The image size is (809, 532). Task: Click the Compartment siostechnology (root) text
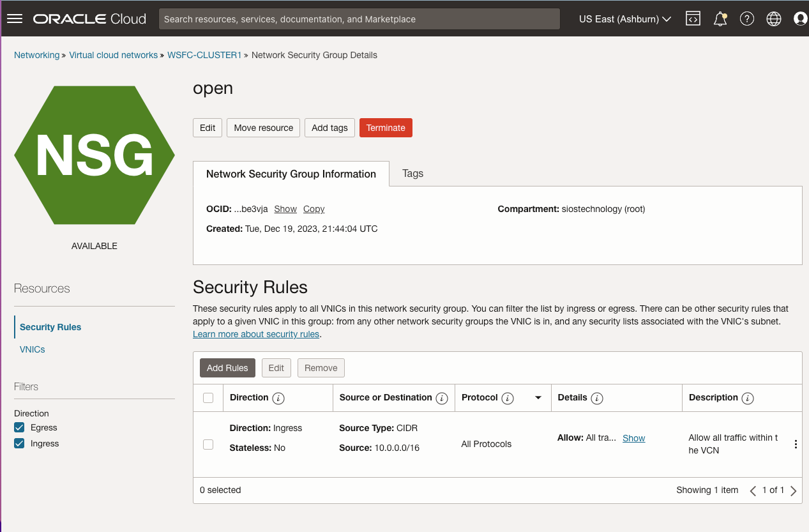tap(571, 209)
